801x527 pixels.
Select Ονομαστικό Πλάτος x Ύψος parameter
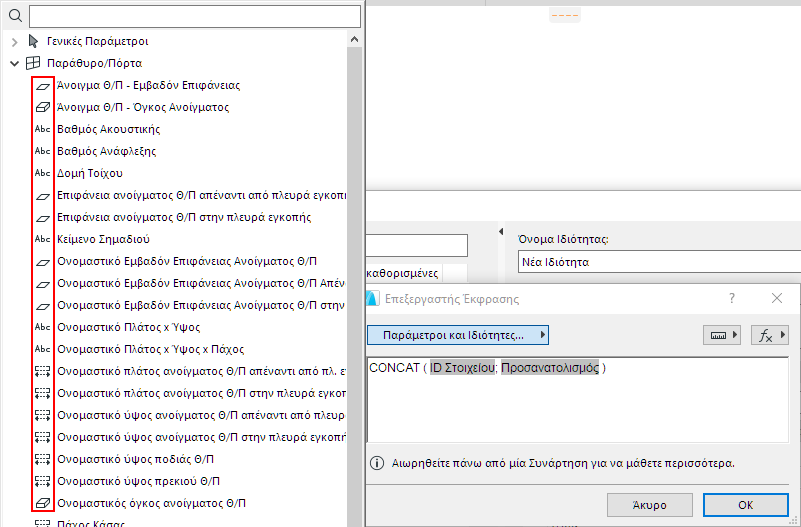tap(128, 327)
